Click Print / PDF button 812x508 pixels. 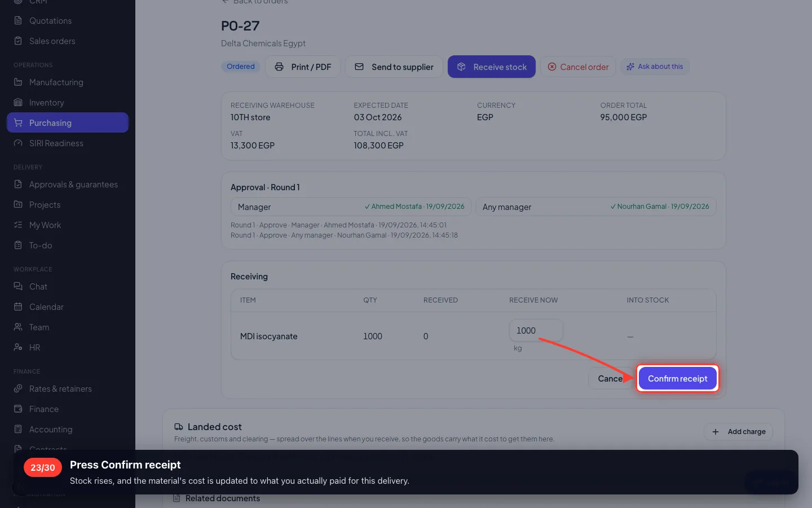click(303, 67)
